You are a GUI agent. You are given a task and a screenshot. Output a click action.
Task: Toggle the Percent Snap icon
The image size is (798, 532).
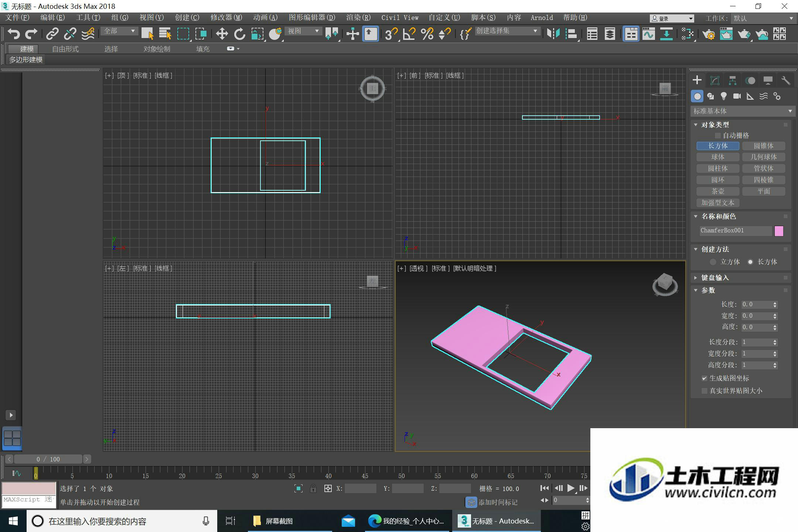point(427,34)
